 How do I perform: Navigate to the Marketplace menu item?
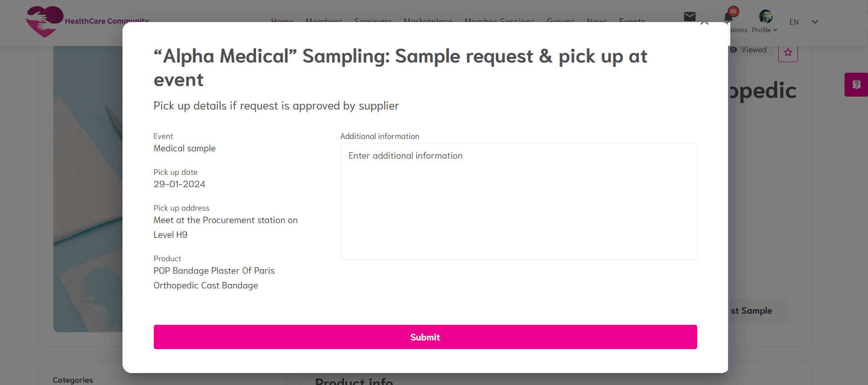pyautogui.click(x=428, y=20)
